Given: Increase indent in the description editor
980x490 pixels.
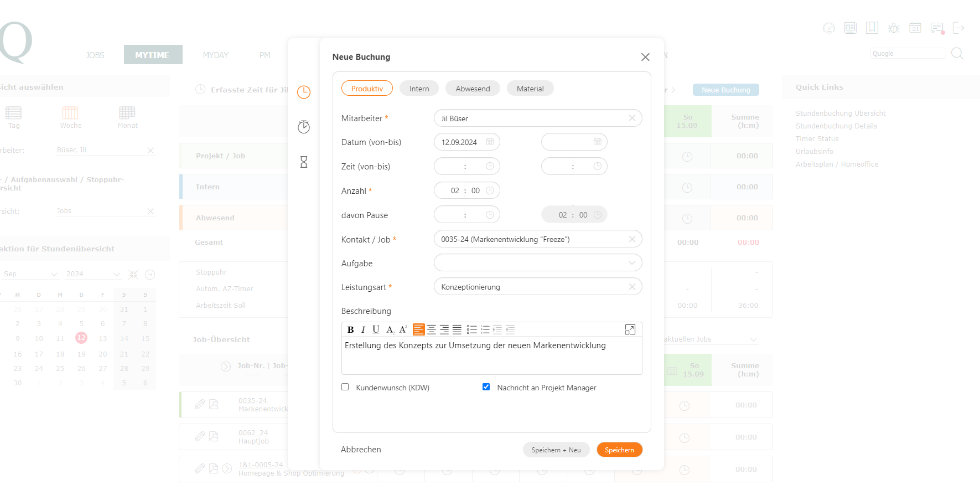Looking at the screenshot, I should click(x=497, y=330).
